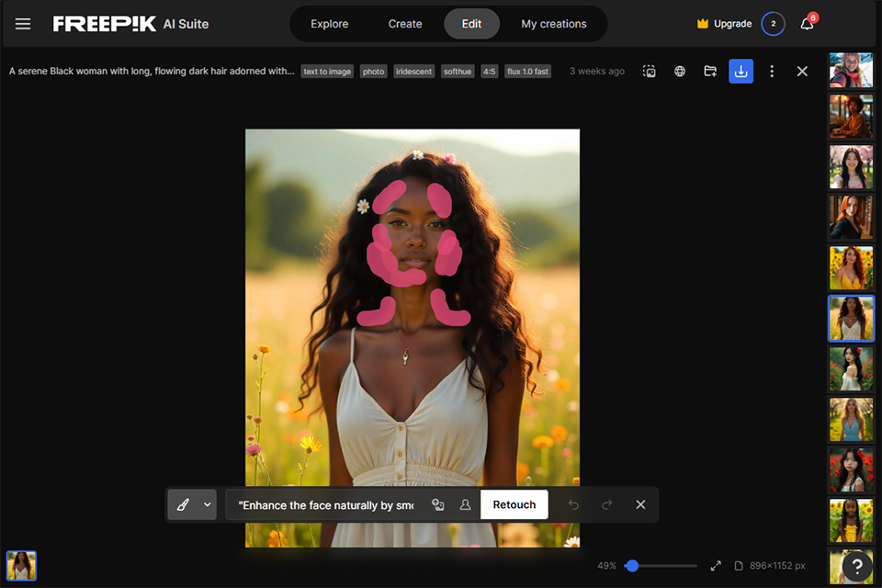
Task: Open the My creations tab
Action: point(553,24)
